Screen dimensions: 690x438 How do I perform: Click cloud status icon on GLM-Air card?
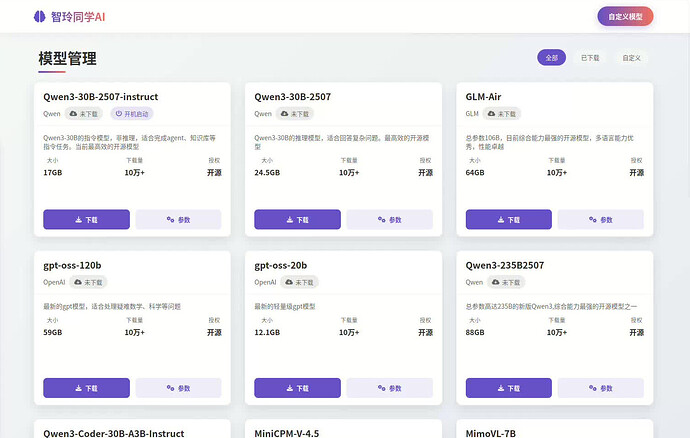tap(492, 114)
